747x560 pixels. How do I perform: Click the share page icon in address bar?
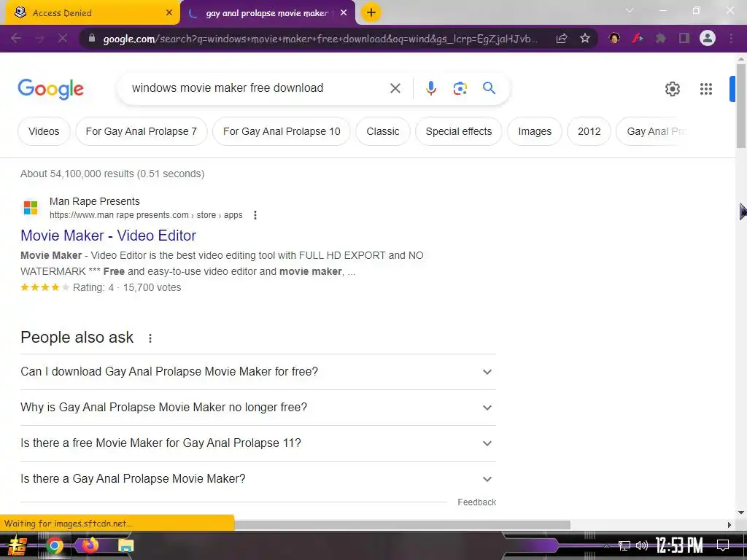pos(562,39)
